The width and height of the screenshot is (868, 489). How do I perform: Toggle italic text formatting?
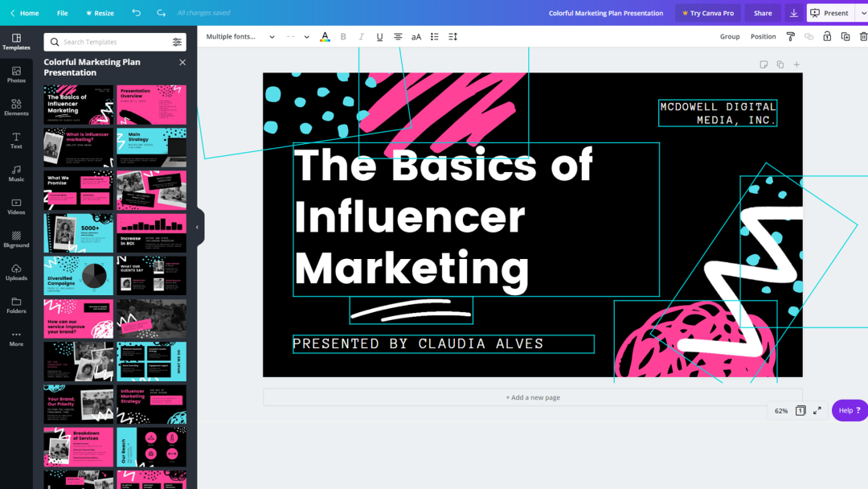362,36
